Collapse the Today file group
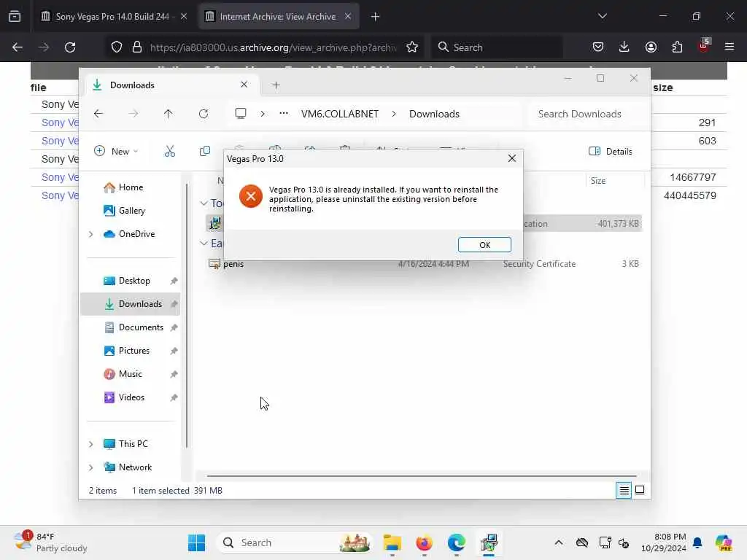The width and height of the screenshot is (747, 560). [x=204, y=203]
